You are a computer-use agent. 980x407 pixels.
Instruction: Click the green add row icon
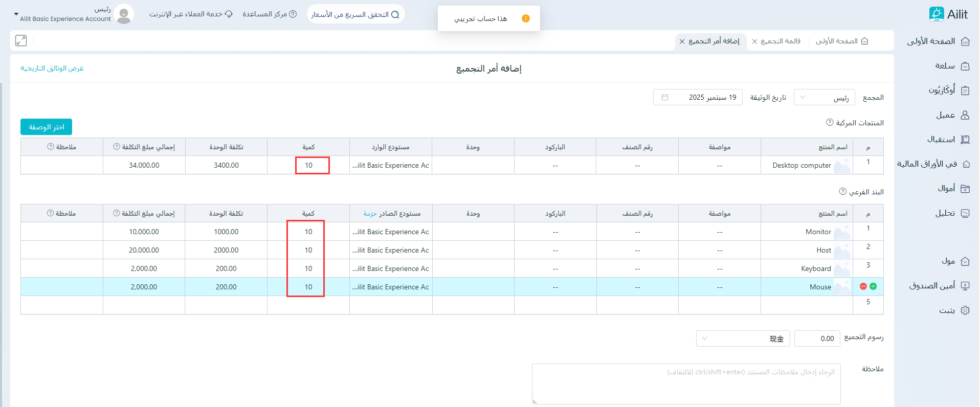pyautogui.click(x=873, y=286)
